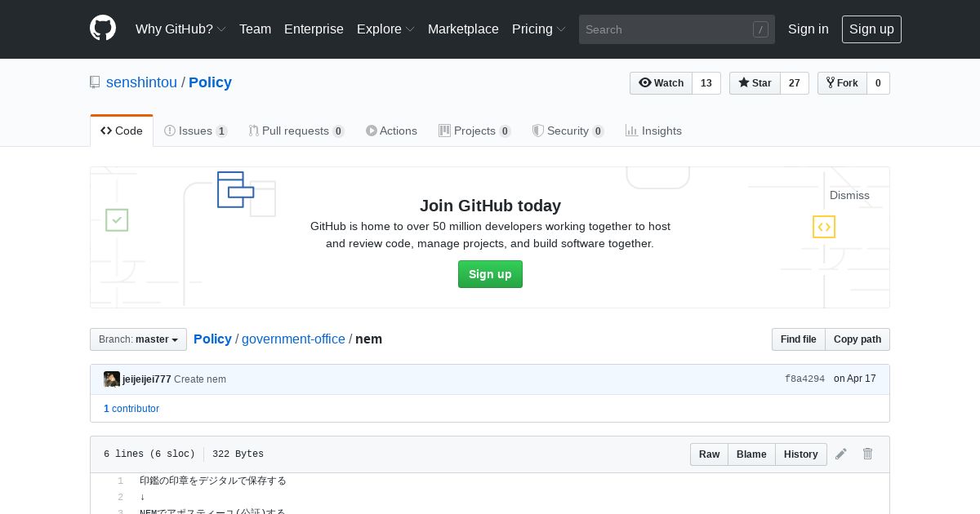Go to Marketplace

pyautogui.click(x=463, y=29)
